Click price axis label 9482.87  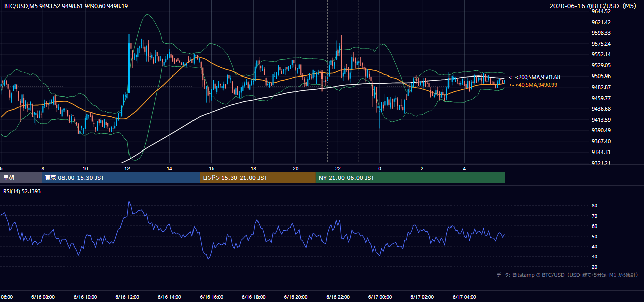[x=601, y=87]
